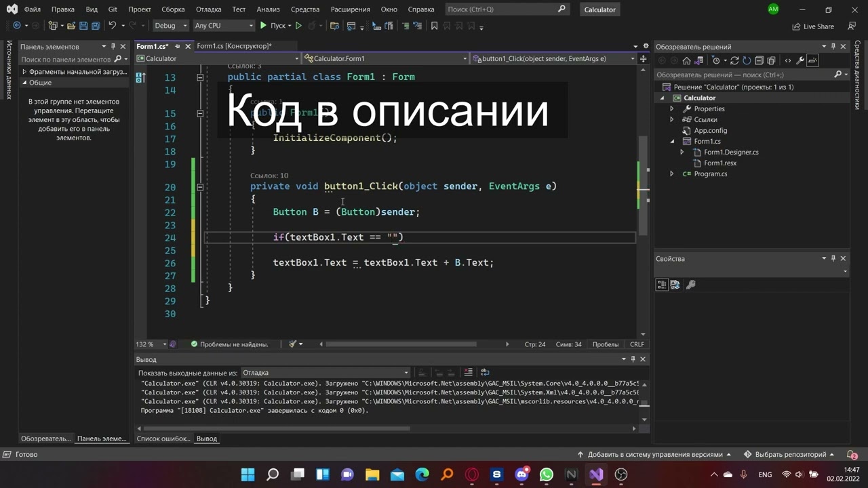Click the Save file icon
Screen dimensions: 868x488
pos(83,26)
